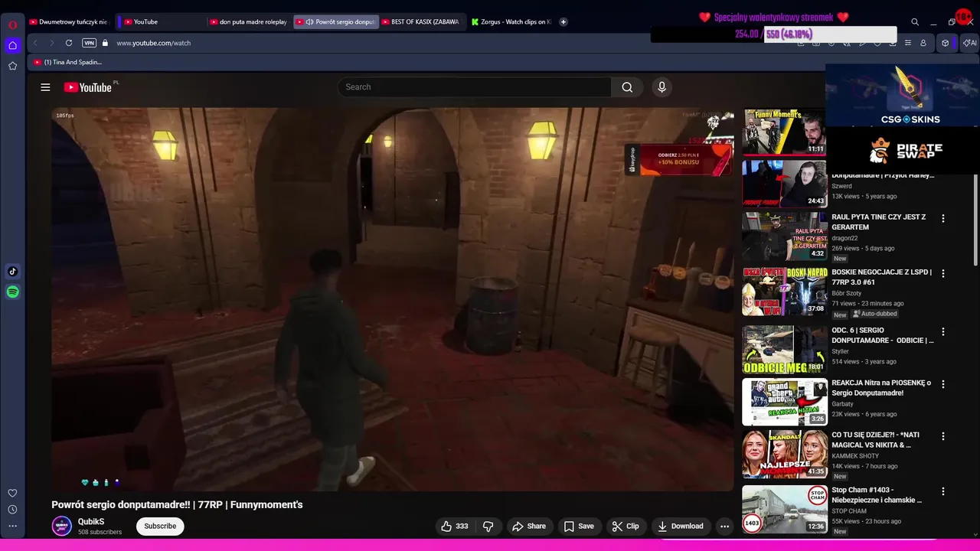Start voice search with microphone
Screen dimensions: 980x551
(662, 87)
